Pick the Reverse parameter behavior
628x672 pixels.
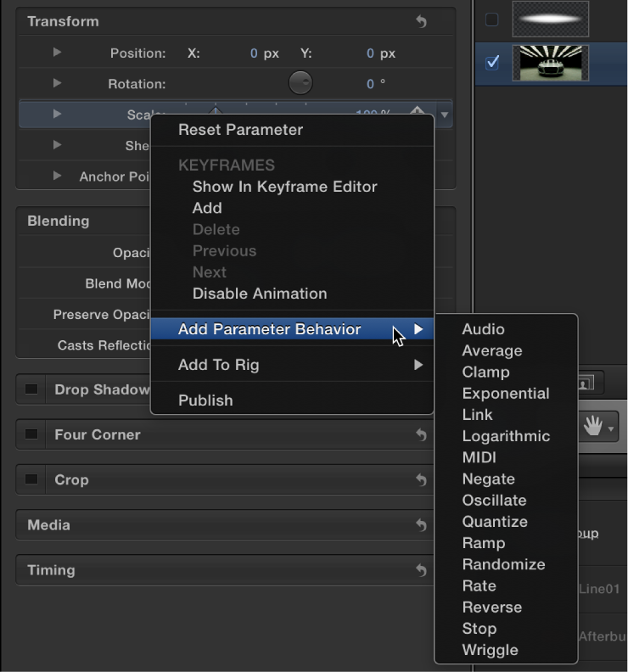tap(506, 608)
